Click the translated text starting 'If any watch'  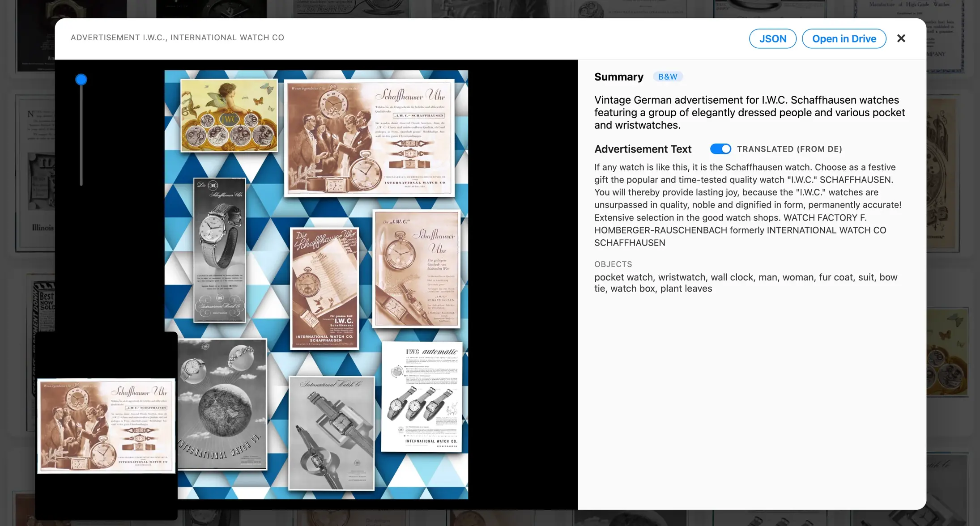click(748, 205)
